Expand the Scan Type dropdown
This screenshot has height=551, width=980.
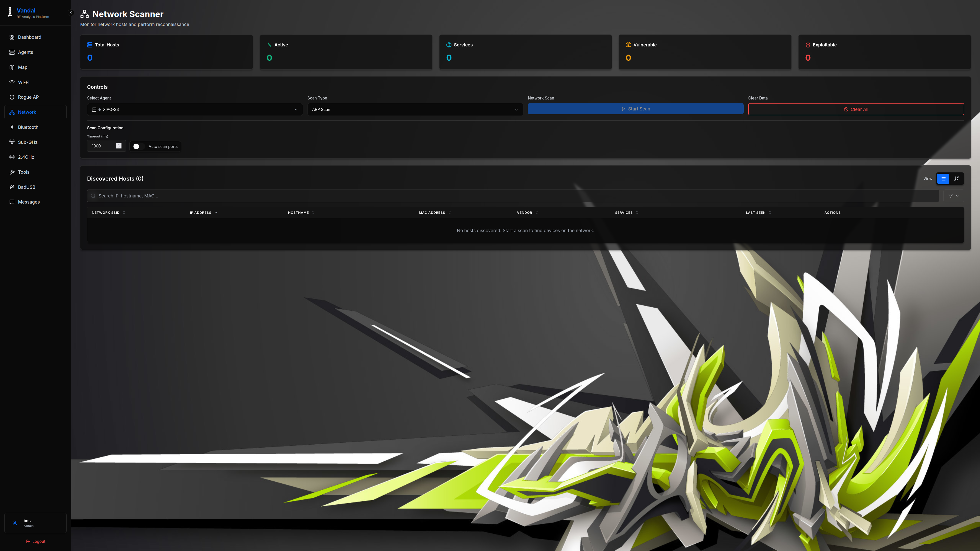click(x=415, y=109)
